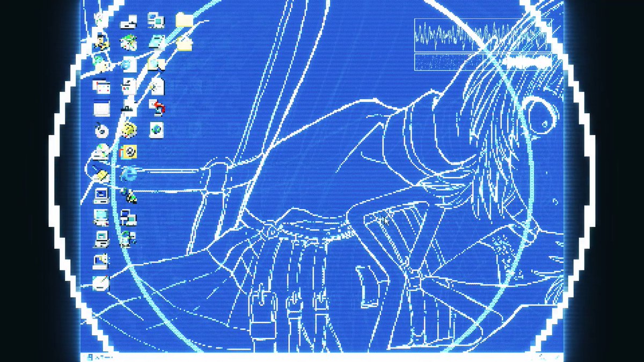Open the lower yellow folder on the desktop
Image resolution: width=644 pixels, height=362 pixels.
184,43
